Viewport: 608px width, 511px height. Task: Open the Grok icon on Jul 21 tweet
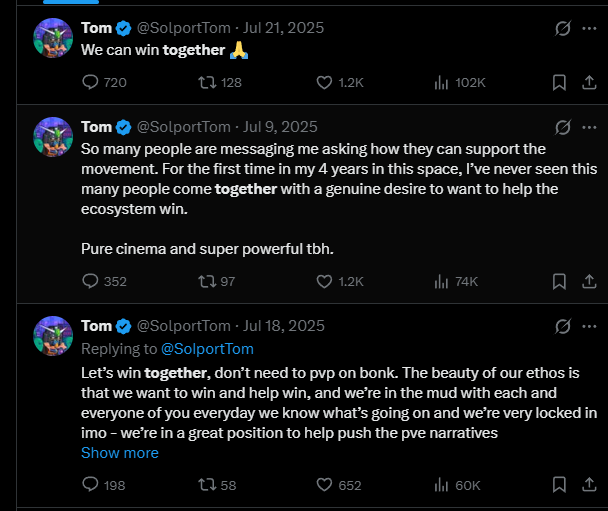point(563,28)
